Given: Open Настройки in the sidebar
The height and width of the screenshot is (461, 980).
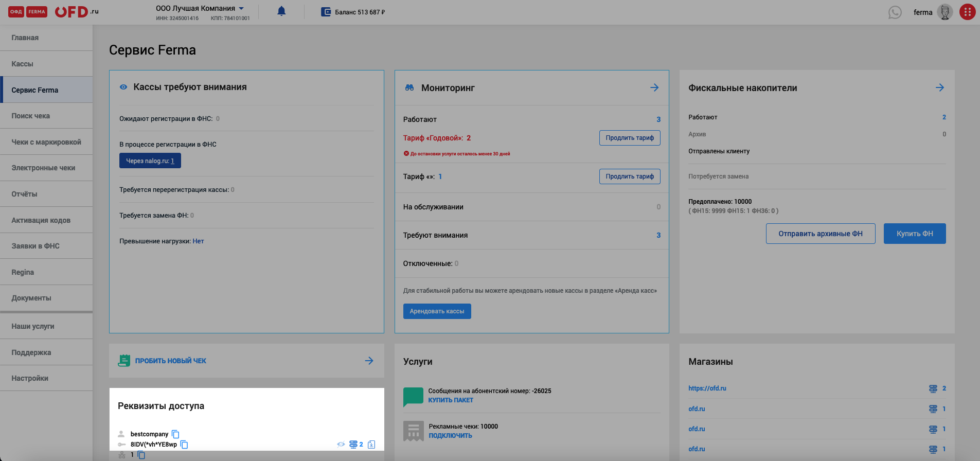Looking at the screenshot, I should (x=30, y=378).
